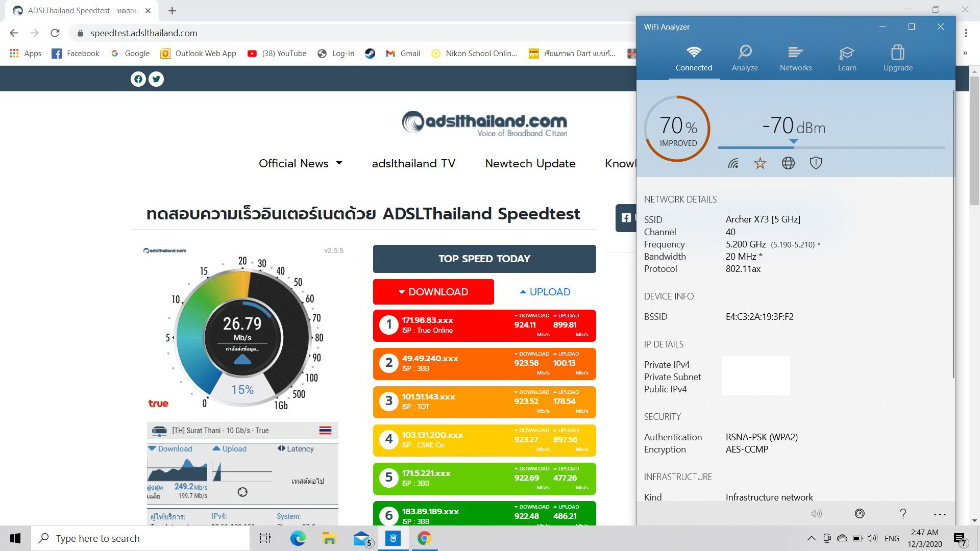Viewport: 980px width, 551px height.
Task: Click rank 5 entry 171.5.221.xxx
Action: [x=484, y=479]
